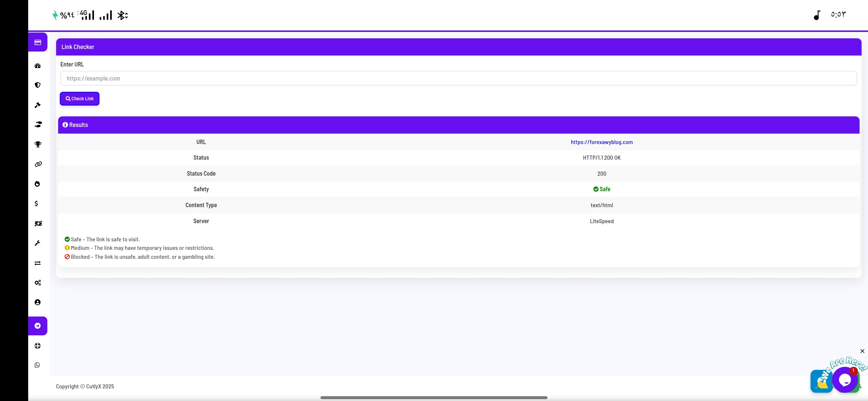The height and width of the screenshot is (401, 868).
Task: Open the user profile icon in sidebar
Action: click(x=37, y=302)
